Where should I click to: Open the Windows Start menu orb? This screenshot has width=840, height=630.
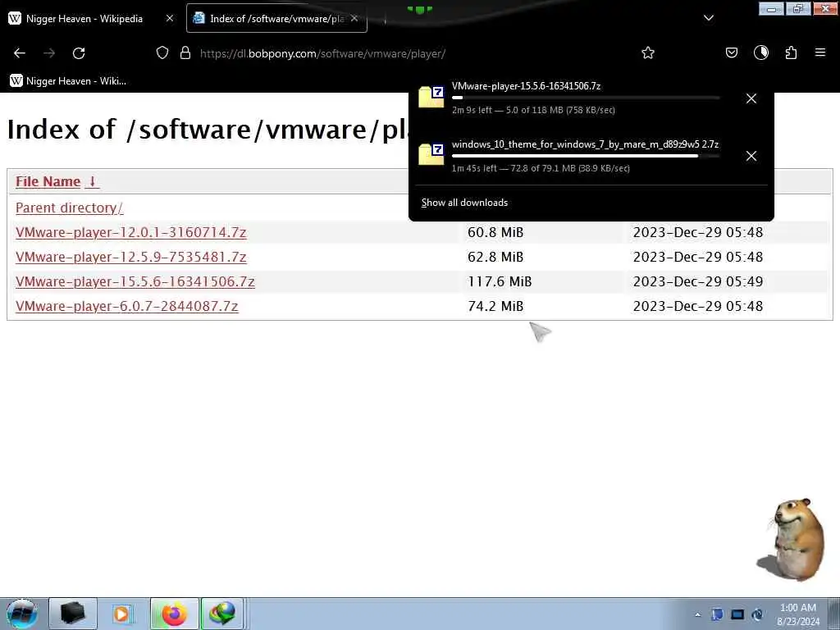[21, 614]
